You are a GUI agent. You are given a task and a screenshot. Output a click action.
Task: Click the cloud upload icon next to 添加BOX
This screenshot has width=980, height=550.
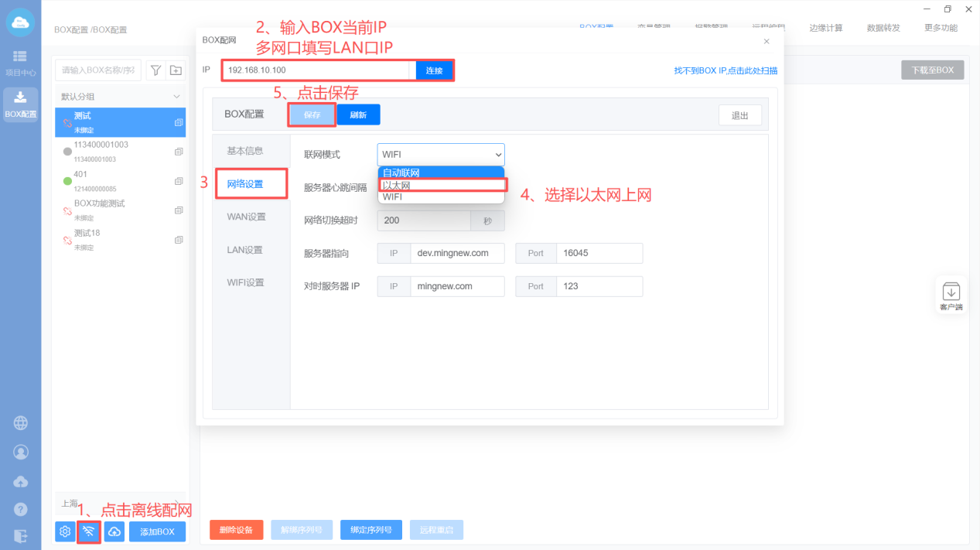tap(114, 531)
